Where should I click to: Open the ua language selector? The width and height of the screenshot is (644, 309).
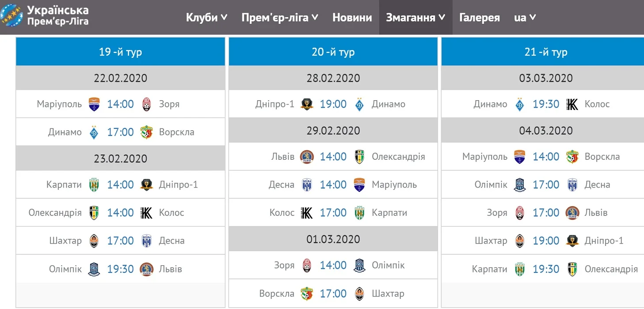[x=525, y=18]
